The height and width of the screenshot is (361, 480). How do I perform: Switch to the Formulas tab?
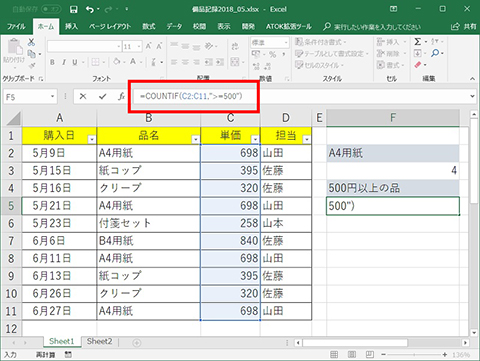149,27
